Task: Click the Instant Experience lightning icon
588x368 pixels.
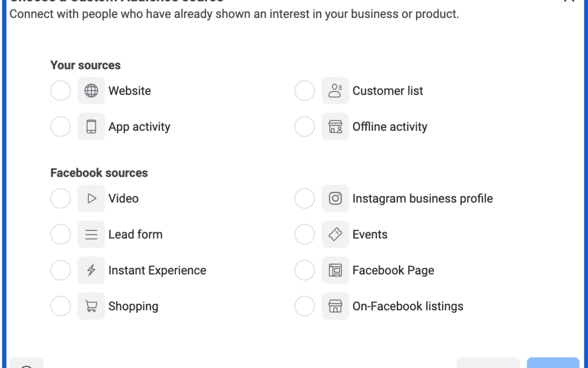Action: [x=91, y=270]
